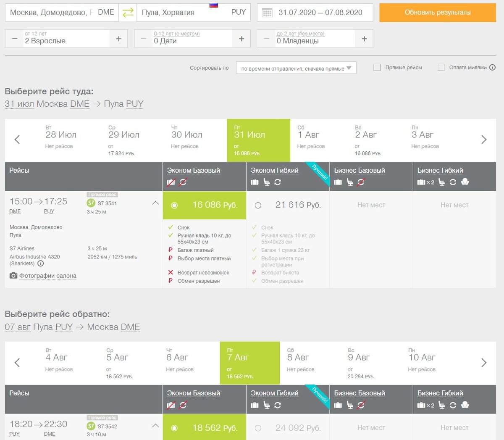Viewport: 504px width, 440px height.
Task: Open return Бизнес Гибкий fare heading link
Action: [x=440, y=393]
